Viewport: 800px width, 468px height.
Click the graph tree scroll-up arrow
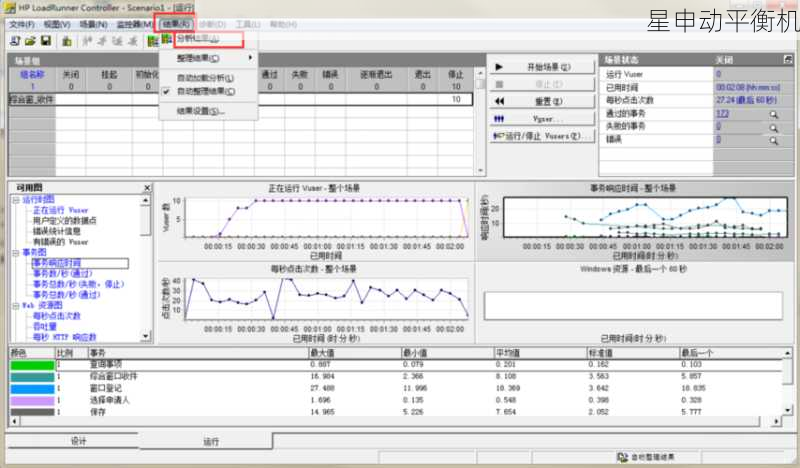coord(146,200)
